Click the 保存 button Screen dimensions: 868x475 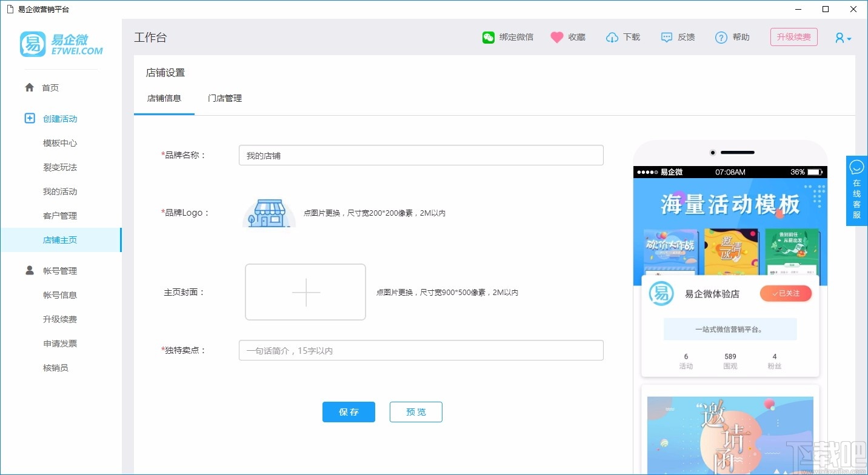pyautogui.click(x=349, y=412)
